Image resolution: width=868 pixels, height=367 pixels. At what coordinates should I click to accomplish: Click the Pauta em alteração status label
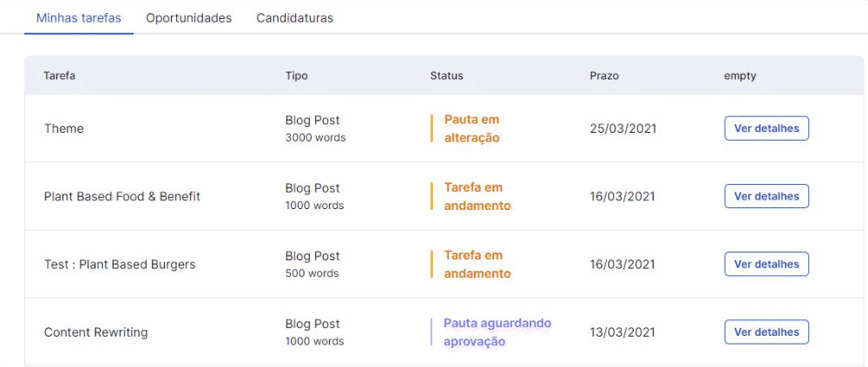pyautogui.click(x=472, y=128)
